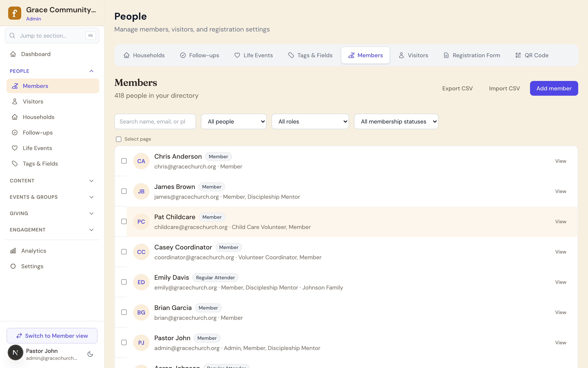
Task: Select the Emily Davis row checkbox
Action: coord(124,282)
